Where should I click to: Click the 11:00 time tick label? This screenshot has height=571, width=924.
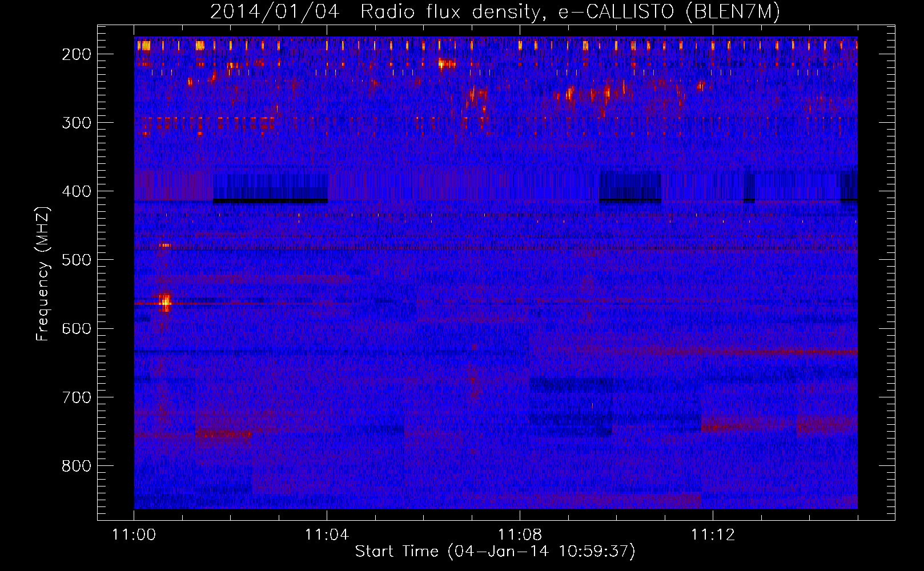[134, 535]
